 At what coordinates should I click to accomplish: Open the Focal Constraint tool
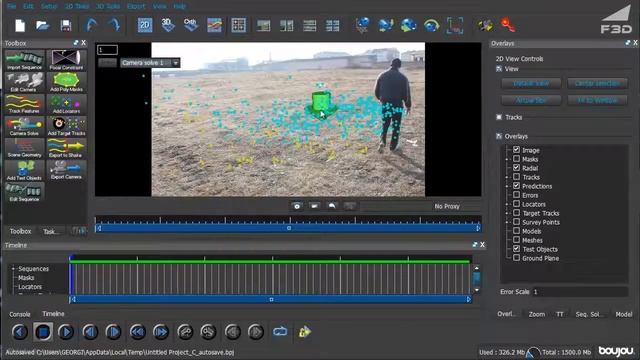pyautogui.click(x=66, y=60)
